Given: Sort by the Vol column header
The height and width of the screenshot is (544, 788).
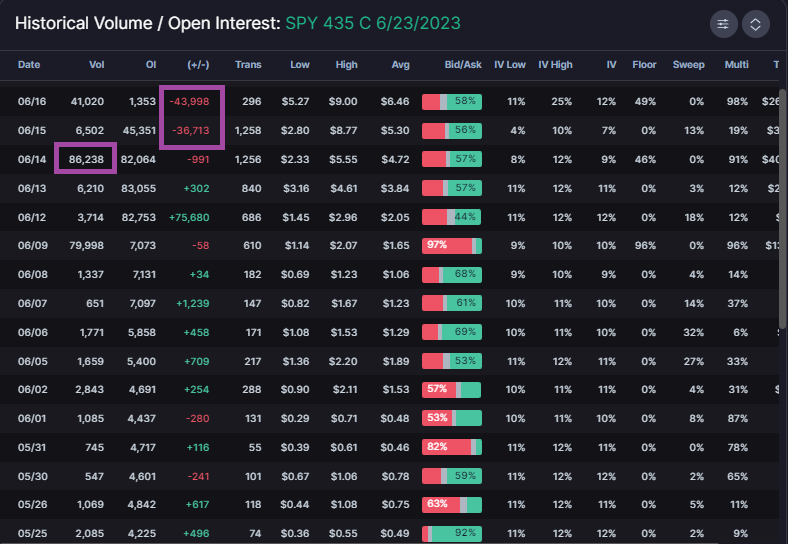Looking at the screenshot, I should [x=96, y=65].
